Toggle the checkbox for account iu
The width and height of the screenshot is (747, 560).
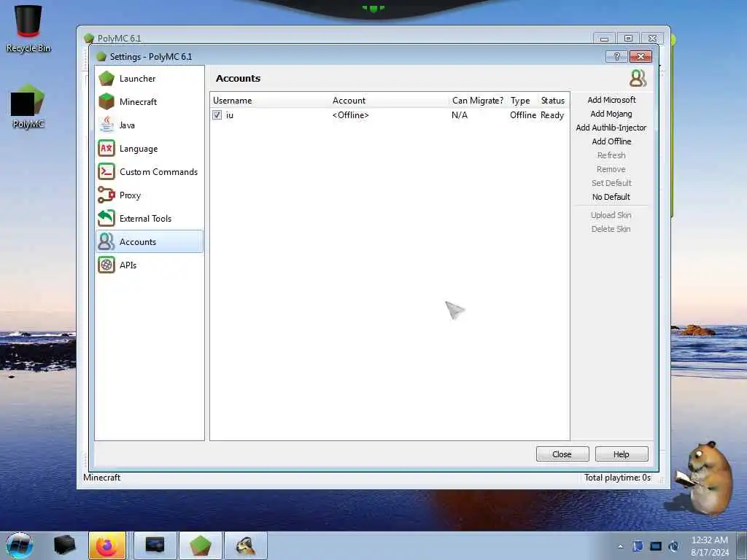[217, 114]
